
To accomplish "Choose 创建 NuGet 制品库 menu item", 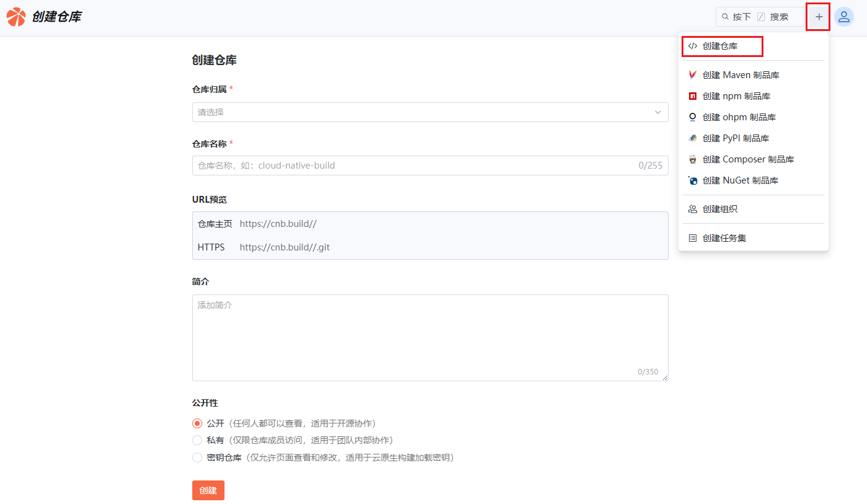I will point(754,180).
